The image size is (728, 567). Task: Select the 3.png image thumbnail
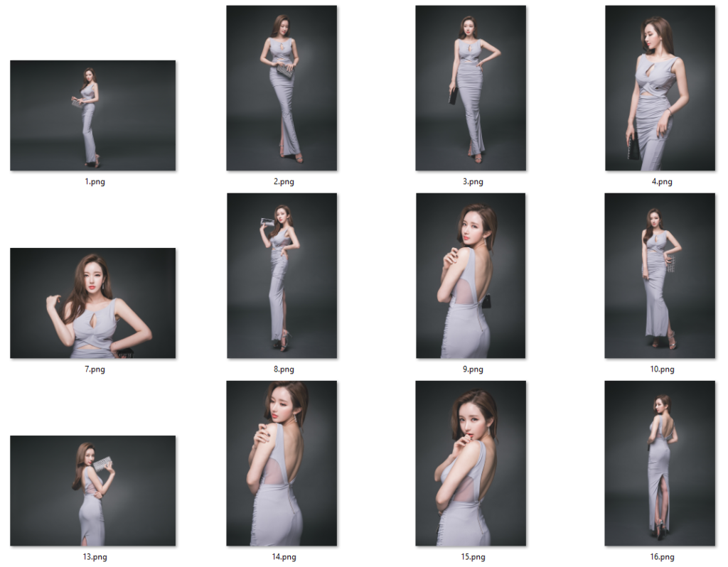[471, 88]
